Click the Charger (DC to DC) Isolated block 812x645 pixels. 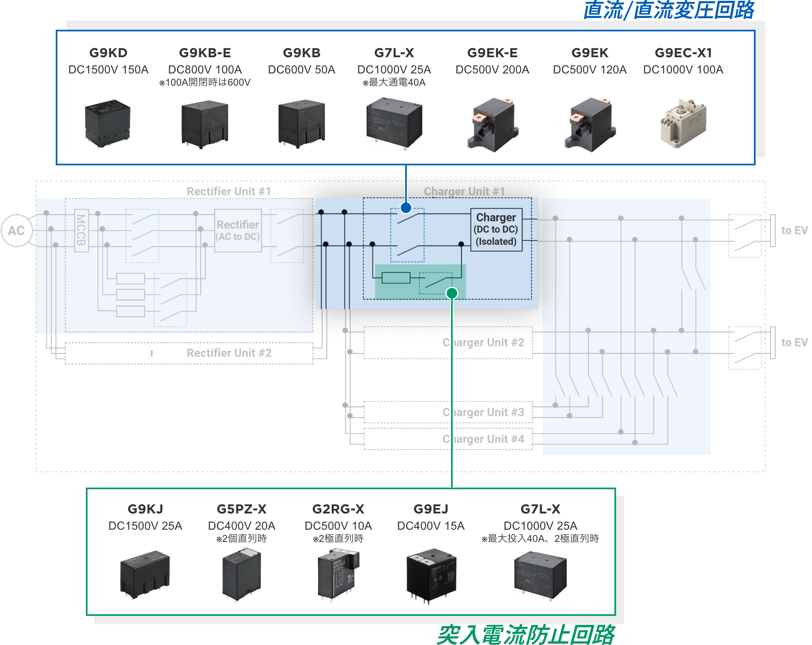click(x=496, y=230)
